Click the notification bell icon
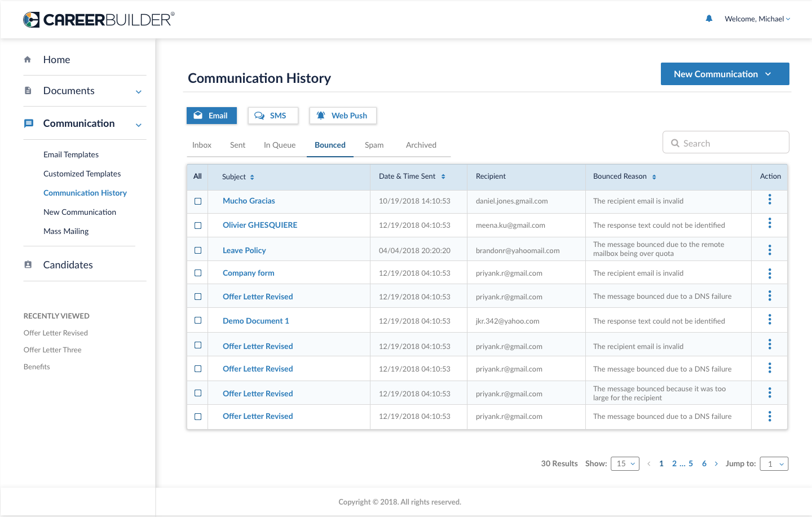Image resolution: width=812 pixels, height=517 pixels. pos(709,19)
